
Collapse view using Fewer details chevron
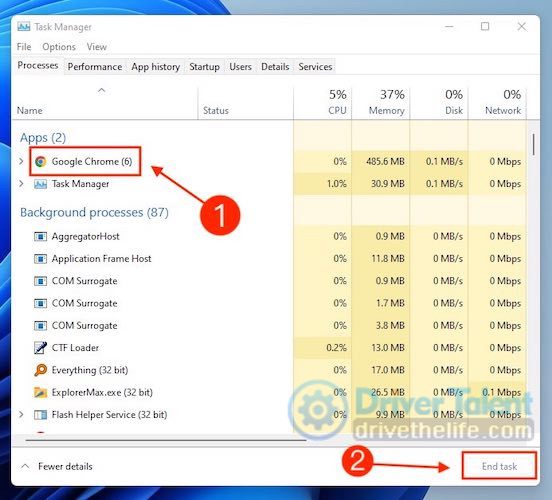[x=25, y=466]
